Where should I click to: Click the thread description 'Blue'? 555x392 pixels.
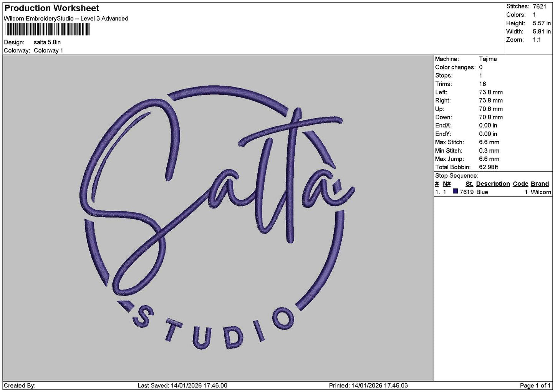(x=482, y=192)
